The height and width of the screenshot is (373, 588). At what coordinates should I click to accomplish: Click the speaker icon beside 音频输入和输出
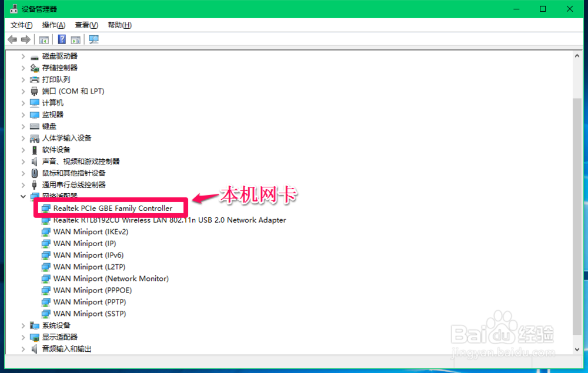coord(35,349)
